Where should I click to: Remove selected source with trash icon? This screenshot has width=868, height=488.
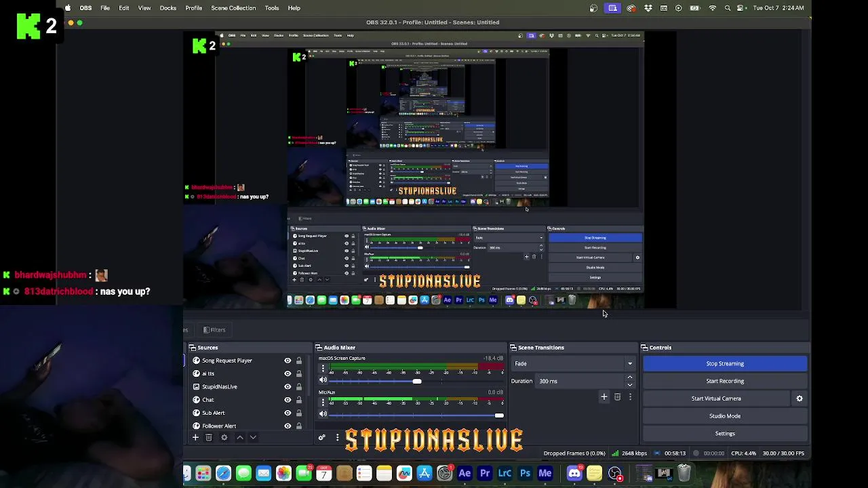point(209,438)
